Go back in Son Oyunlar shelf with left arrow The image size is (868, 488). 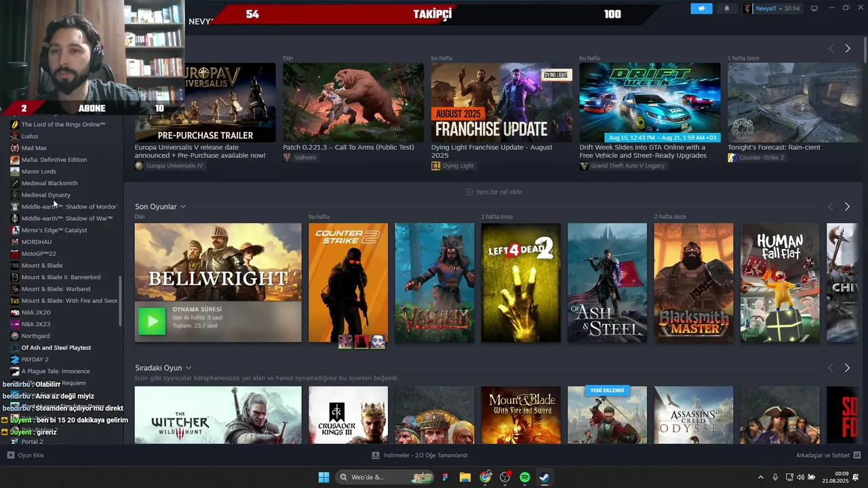[831, 206]
